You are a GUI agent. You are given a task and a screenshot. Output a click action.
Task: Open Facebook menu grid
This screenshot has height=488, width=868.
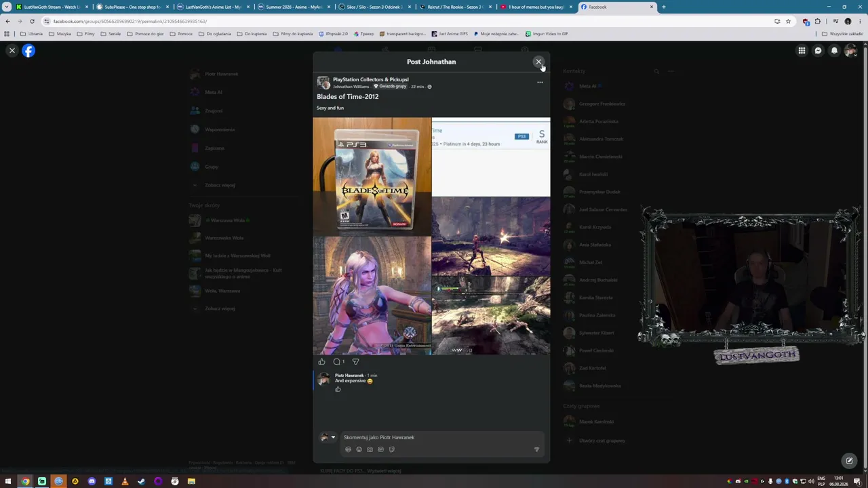802,51
